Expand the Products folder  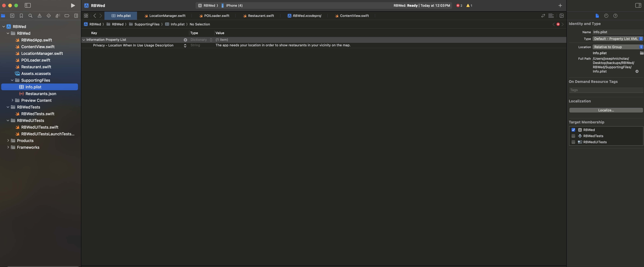tap(8, 141)
